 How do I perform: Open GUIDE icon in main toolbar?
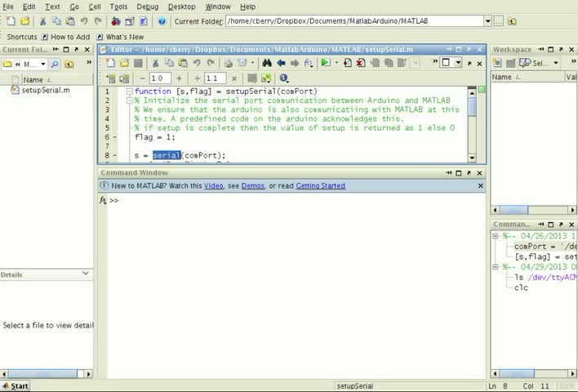coord(130,21)
